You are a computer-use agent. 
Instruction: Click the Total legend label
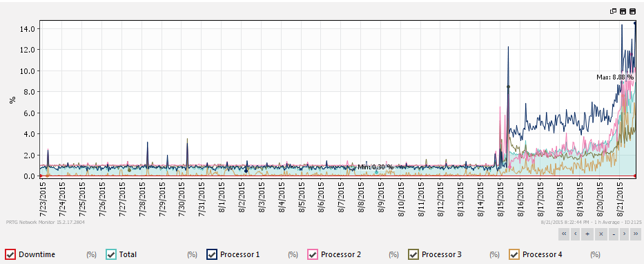click(128, 254)
